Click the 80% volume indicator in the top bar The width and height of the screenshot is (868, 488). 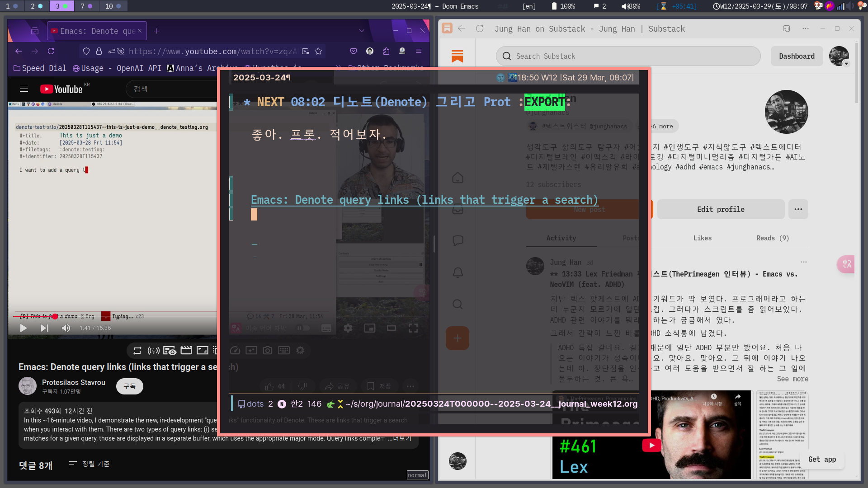(x=631, y=6)
